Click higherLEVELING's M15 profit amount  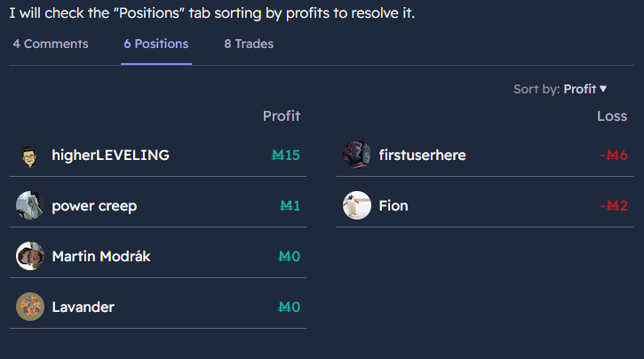[286, 155]
